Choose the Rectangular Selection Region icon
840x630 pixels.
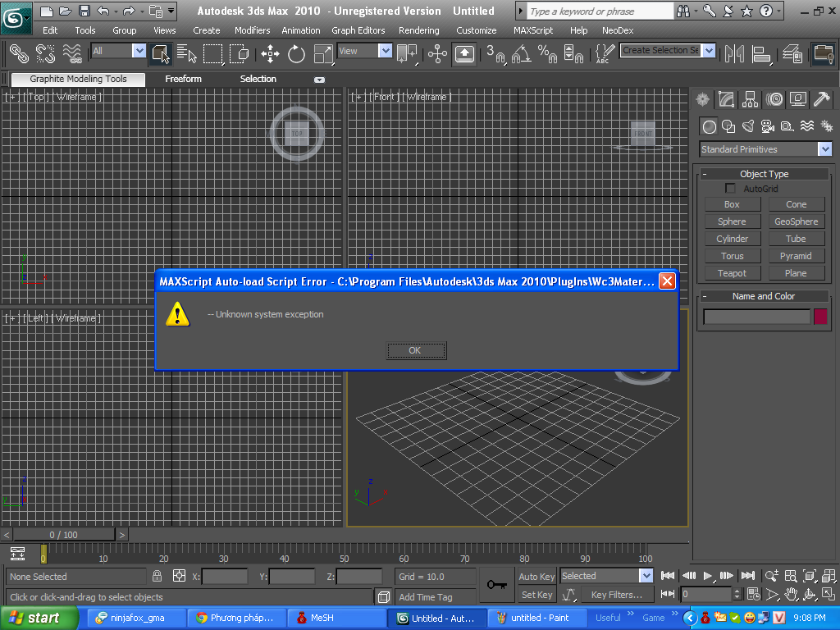(x=212, y=53)
